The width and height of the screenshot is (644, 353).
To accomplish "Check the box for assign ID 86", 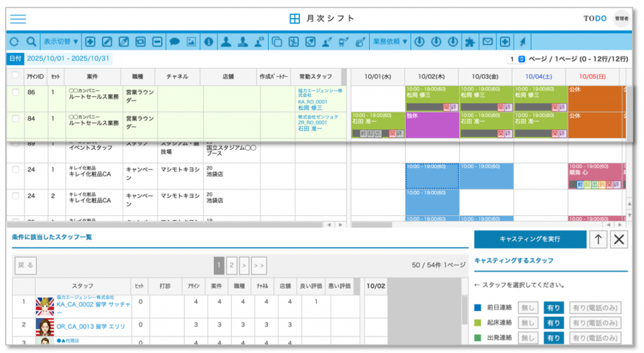I will pos(16,92).
